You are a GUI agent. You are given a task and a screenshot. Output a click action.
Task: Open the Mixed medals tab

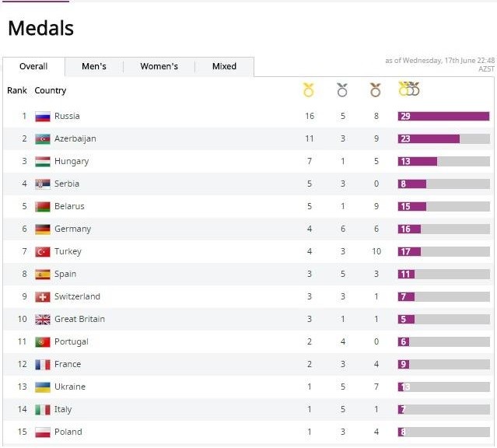[224, 67]
